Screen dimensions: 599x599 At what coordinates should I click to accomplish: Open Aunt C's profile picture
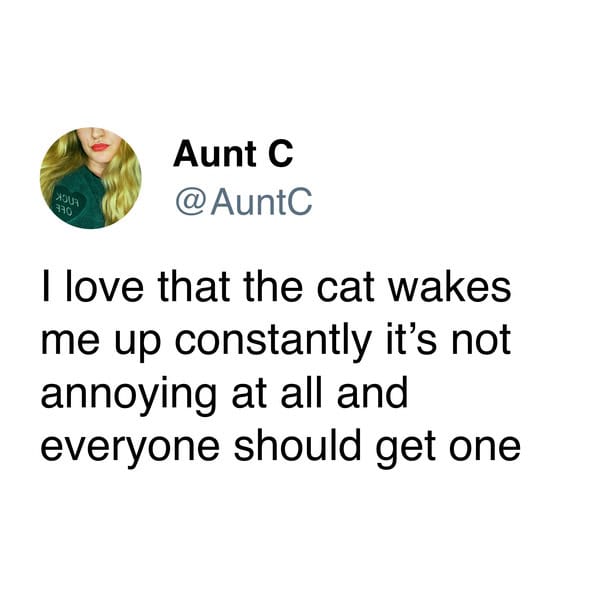(x=91, y=178)
